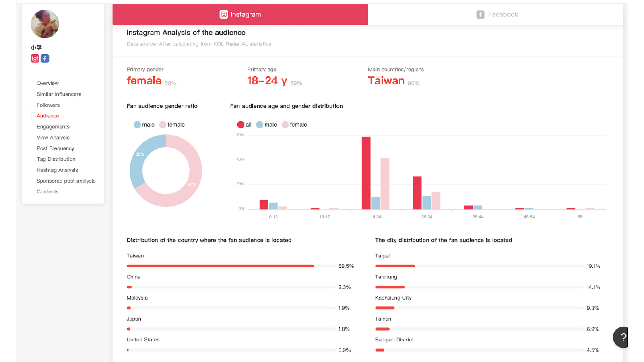Click the '18-24' axis label
Viewport: 644px width, 362px height.
tap(376, 217)
